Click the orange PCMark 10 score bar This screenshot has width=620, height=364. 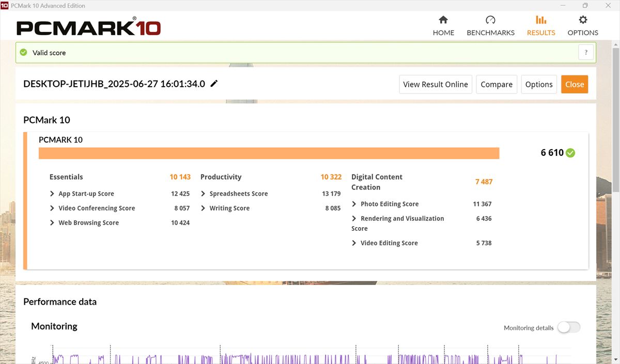point(269,153)
